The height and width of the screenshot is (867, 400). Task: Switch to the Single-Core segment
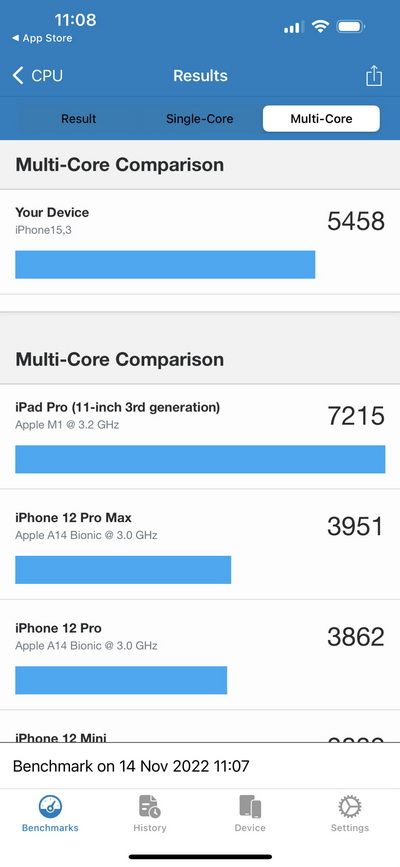pos(199,119)
